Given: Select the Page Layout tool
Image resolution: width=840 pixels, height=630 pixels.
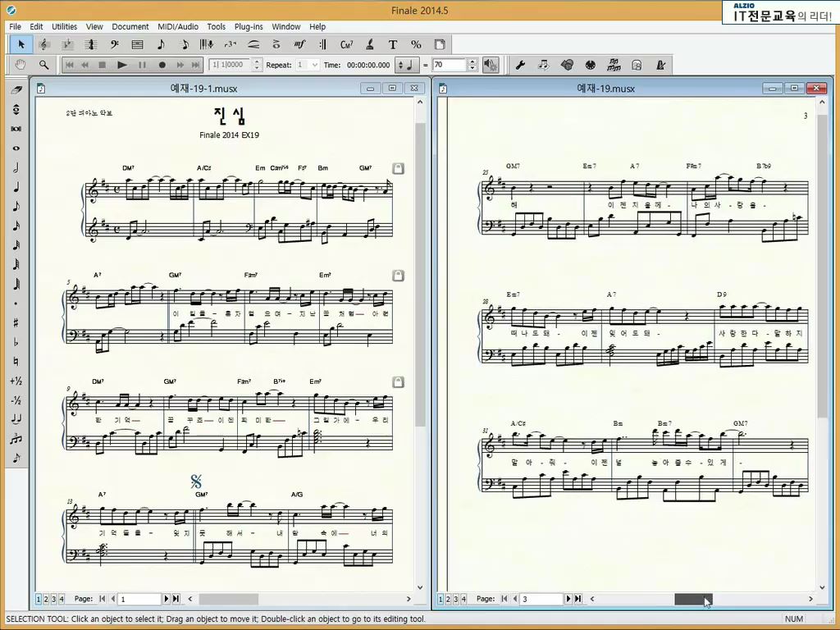Looking at the screenshot, I should [x=440, y=44].
